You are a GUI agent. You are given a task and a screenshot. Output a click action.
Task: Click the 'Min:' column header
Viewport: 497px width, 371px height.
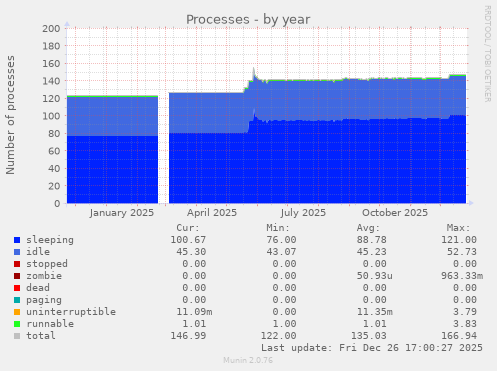click(278, 228)
